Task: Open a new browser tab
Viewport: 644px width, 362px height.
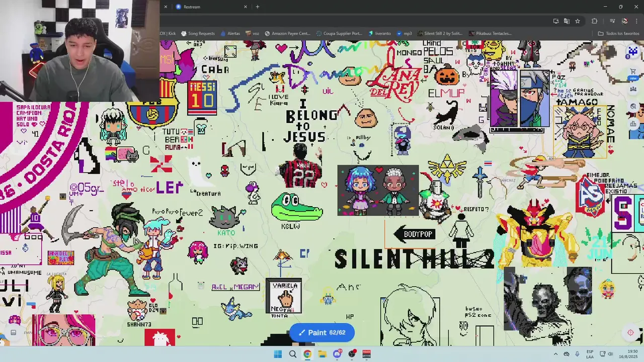Action: tap(258, 7)
